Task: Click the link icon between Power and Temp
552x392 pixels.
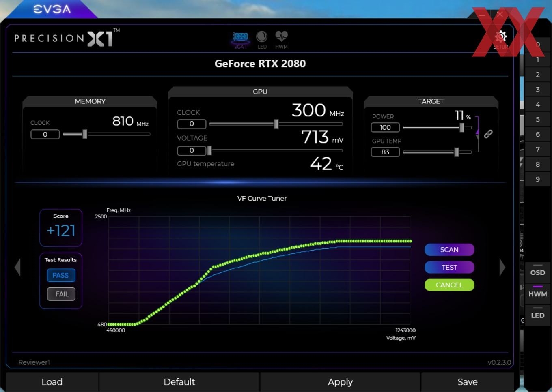Action: point(488,134)
